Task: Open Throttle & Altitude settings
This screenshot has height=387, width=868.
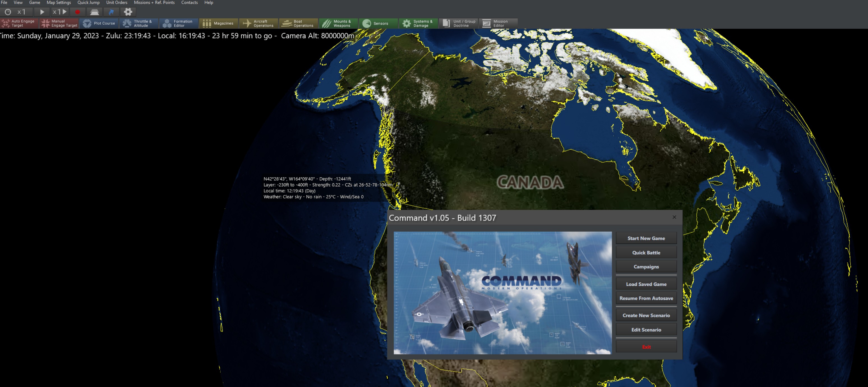Action: tap(139, 23)
